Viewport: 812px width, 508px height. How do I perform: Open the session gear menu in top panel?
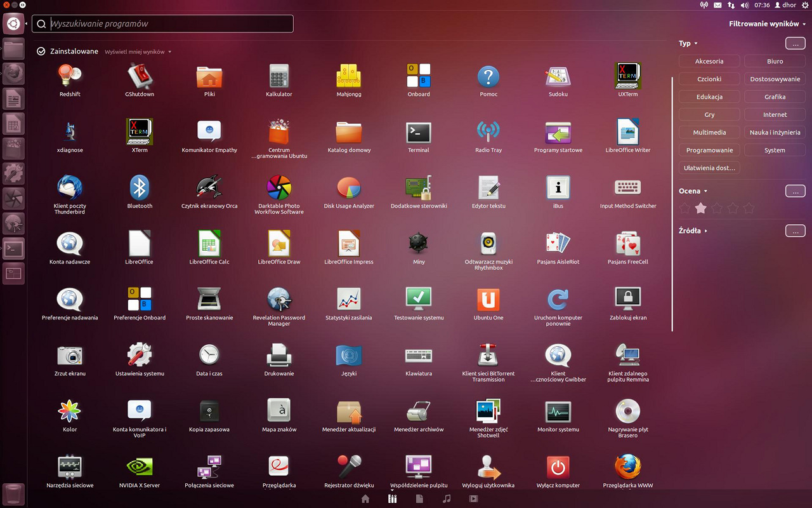806,5
